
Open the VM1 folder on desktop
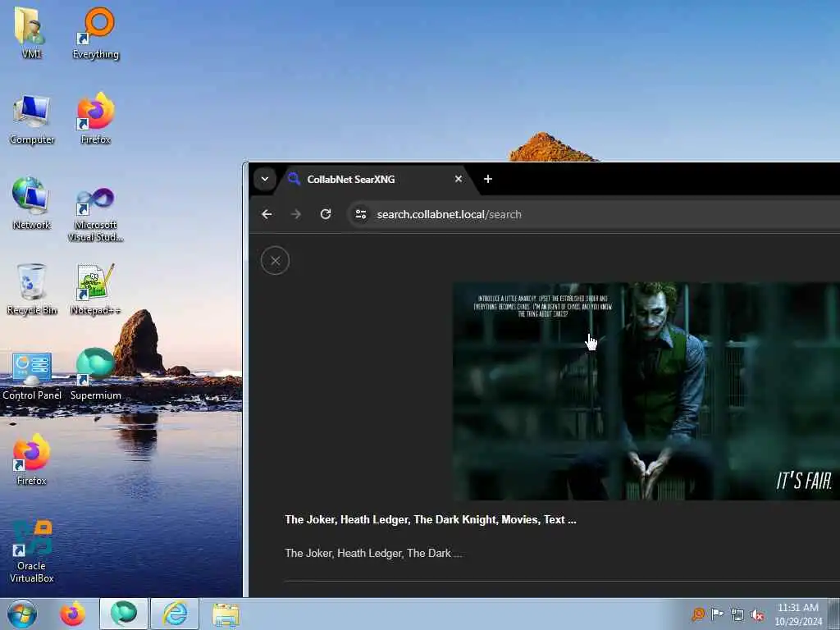[x=31, y=32]
